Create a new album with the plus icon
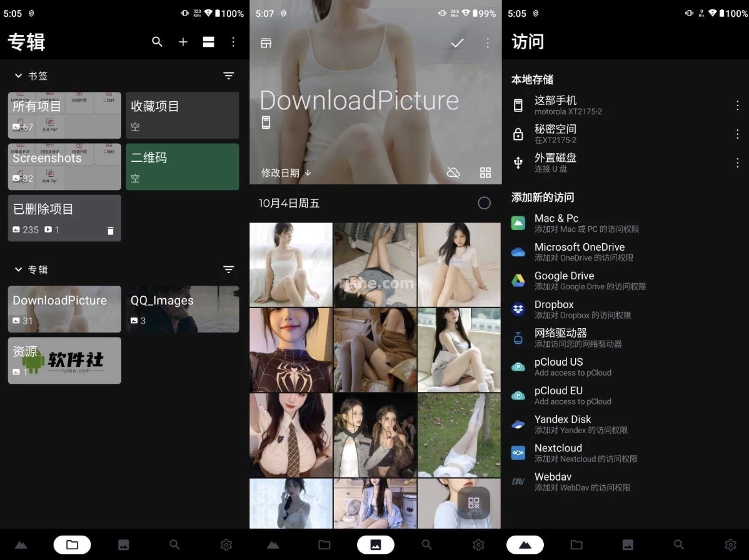 tap(183, 42)
